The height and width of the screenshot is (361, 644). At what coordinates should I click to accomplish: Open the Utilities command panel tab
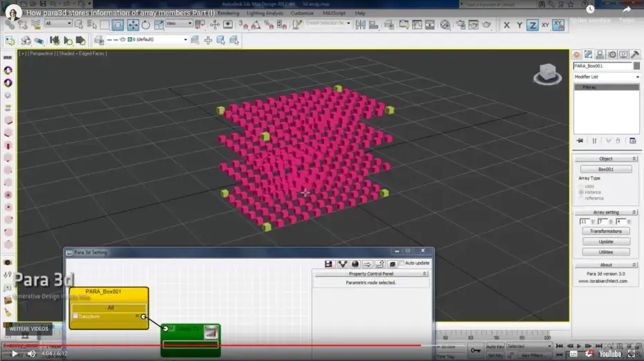coord(635,55)
